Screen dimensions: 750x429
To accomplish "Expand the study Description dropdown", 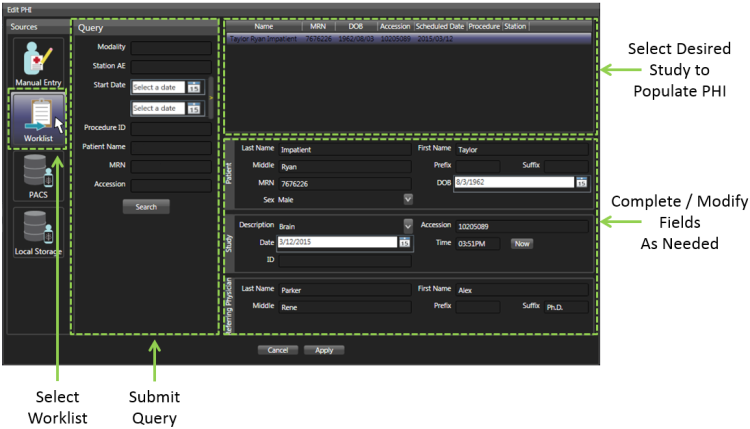I will click(x=408, y=226).
